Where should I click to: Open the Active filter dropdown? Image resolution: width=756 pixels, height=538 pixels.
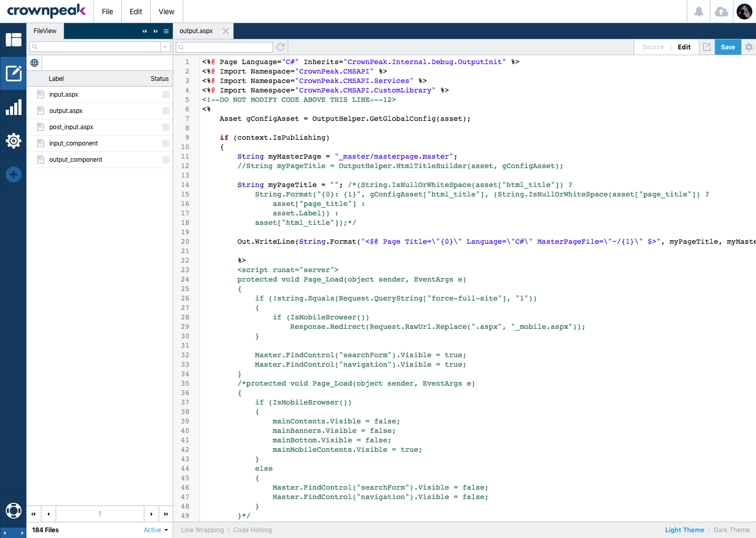(x=156, y=530)
